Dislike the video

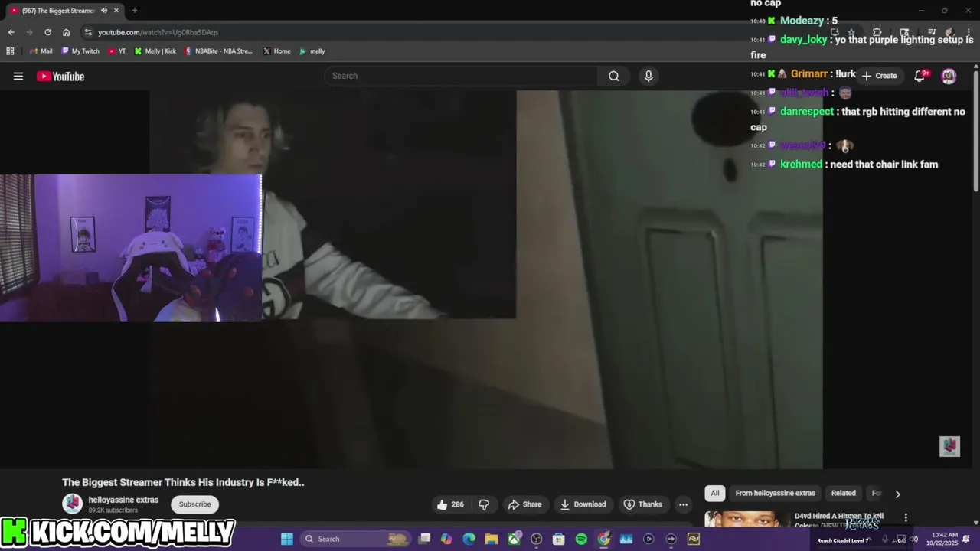click(x=484, y=504)
